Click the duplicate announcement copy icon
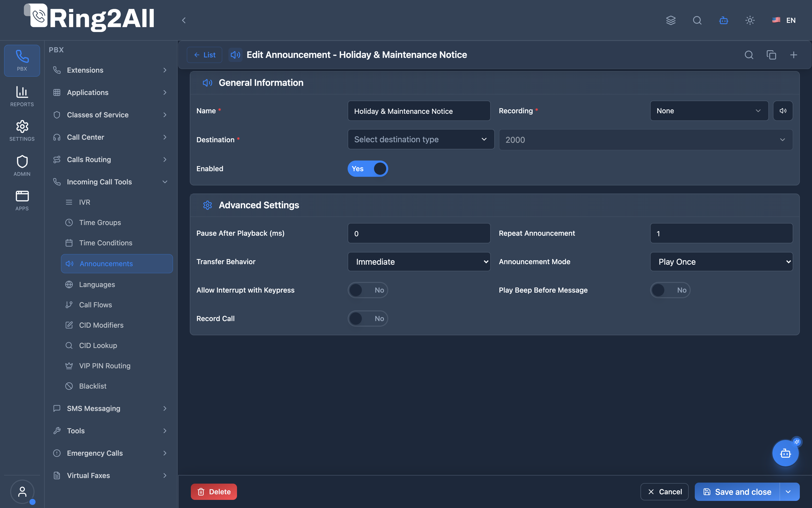The image size is (812, 508). point(771,55)
